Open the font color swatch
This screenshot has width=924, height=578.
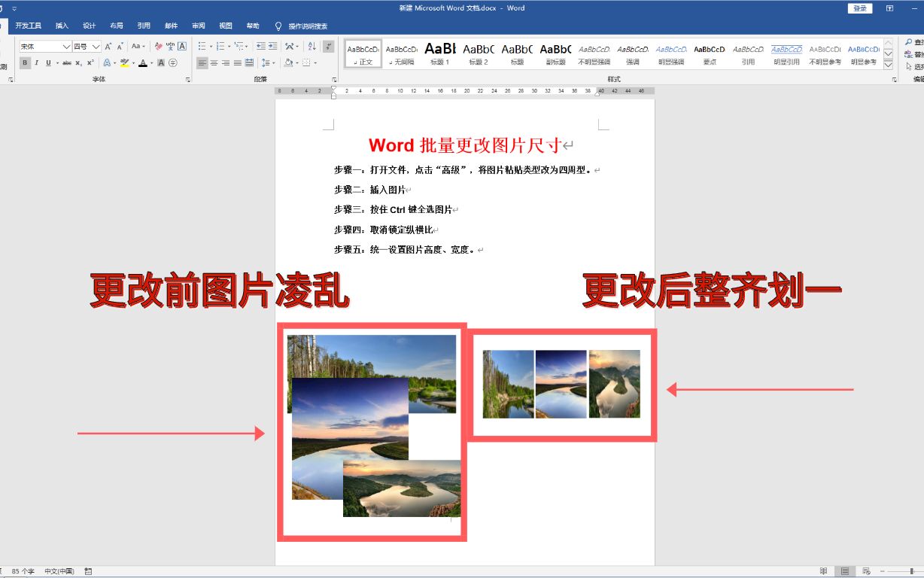click(x=143, y=62)
